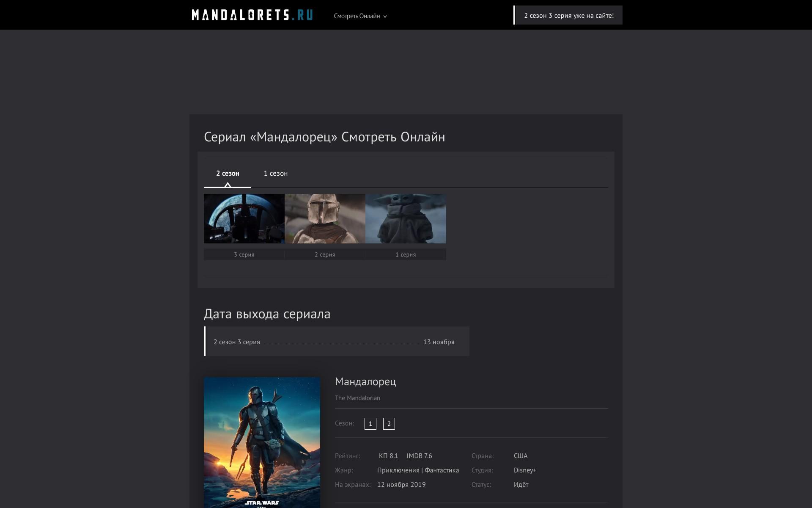Click the '1 серия' label link
This screenshot has height=508, width=812.
pos(406,254)
